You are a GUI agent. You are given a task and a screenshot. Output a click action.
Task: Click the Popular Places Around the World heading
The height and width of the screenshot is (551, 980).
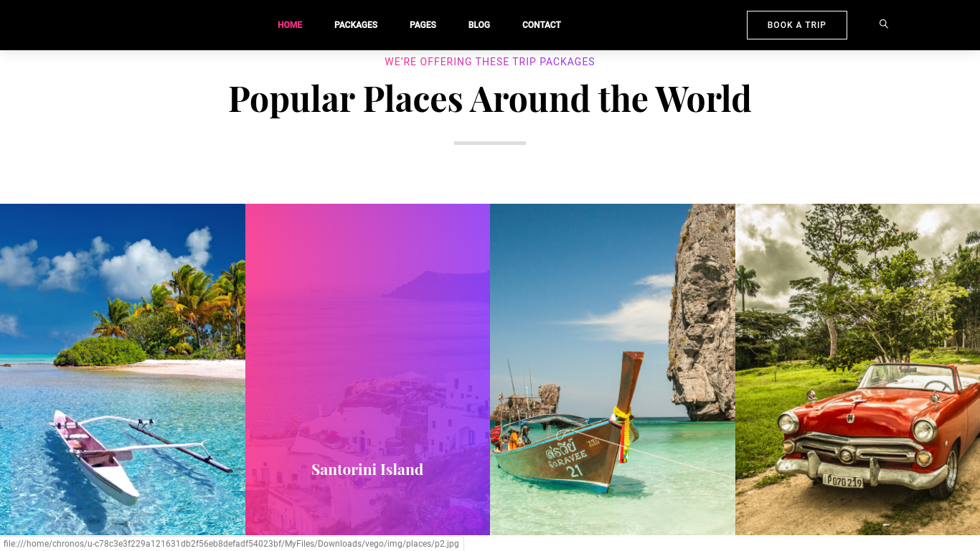pos(490,98)
